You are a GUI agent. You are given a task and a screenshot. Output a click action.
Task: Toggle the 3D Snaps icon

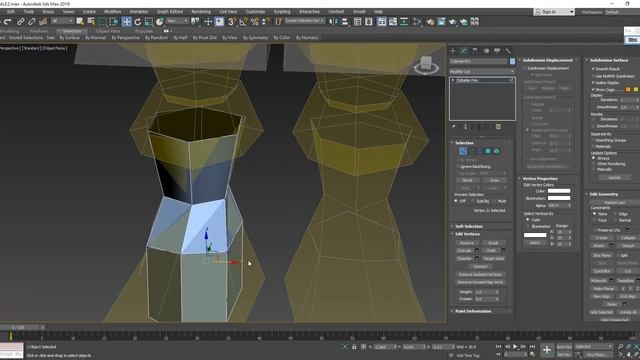(232, 22)
